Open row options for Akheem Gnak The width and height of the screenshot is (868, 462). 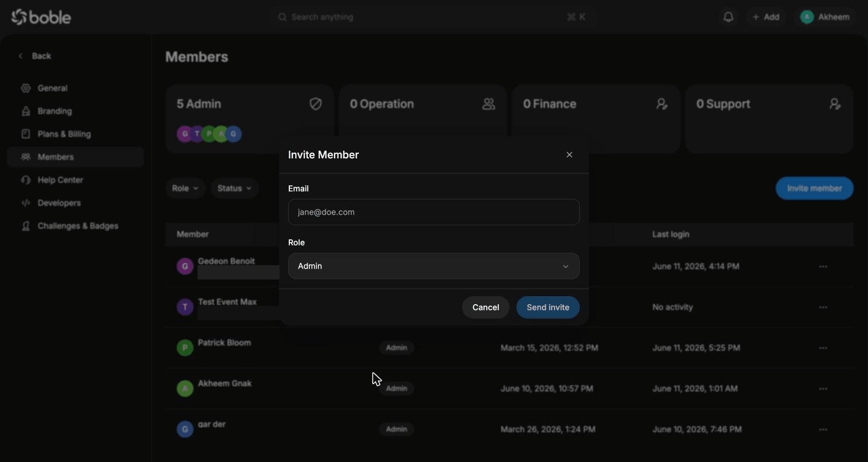[x=823, y=389]
